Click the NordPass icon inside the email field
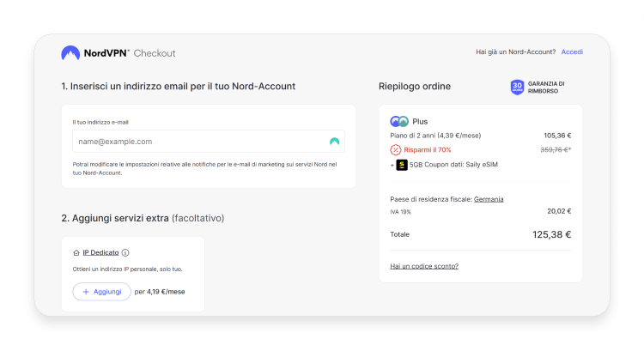This screenshot has width=644, height=351. (x=334, y=142)
